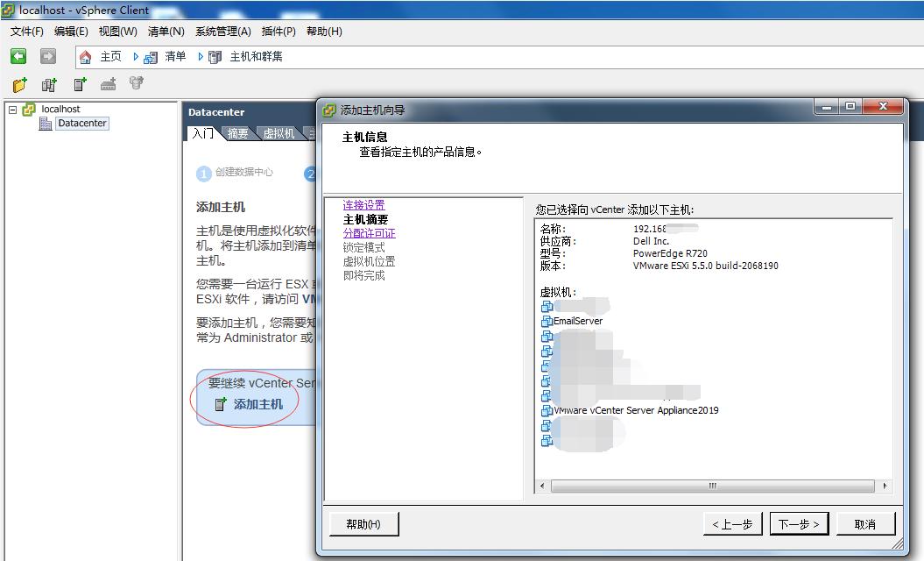Image resolution: width=924 pixels, height=561 pixels.
Task: Click the green back navigation arrow
Action: click(18, 55)
